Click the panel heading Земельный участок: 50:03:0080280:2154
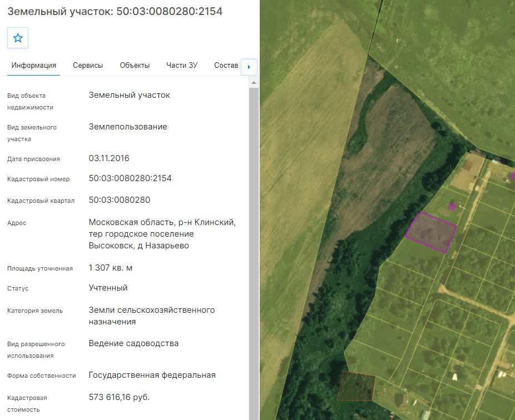Viewport: 515px width, 420px height. [115, 12]
